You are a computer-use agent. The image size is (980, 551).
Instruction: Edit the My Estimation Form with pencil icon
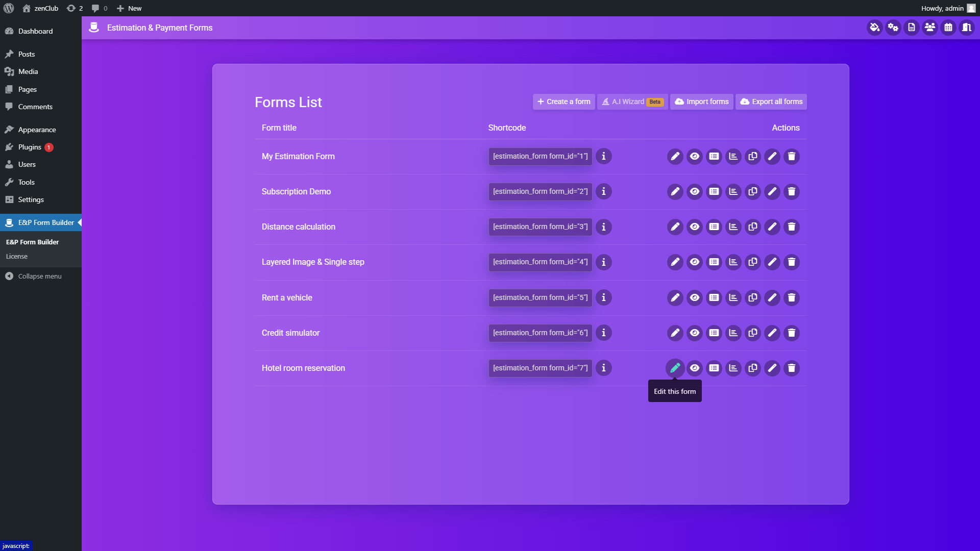pyautogui.click(x=675, y=157)
